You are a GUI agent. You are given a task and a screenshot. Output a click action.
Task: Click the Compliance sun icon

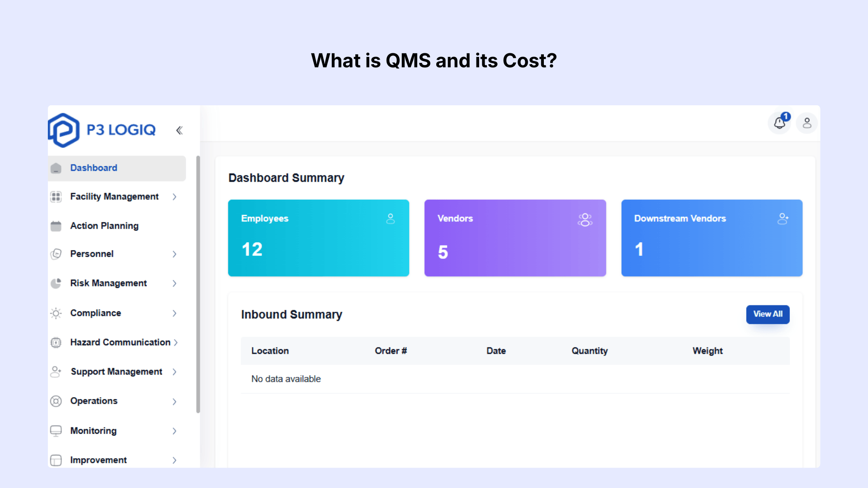click(56, 313)
